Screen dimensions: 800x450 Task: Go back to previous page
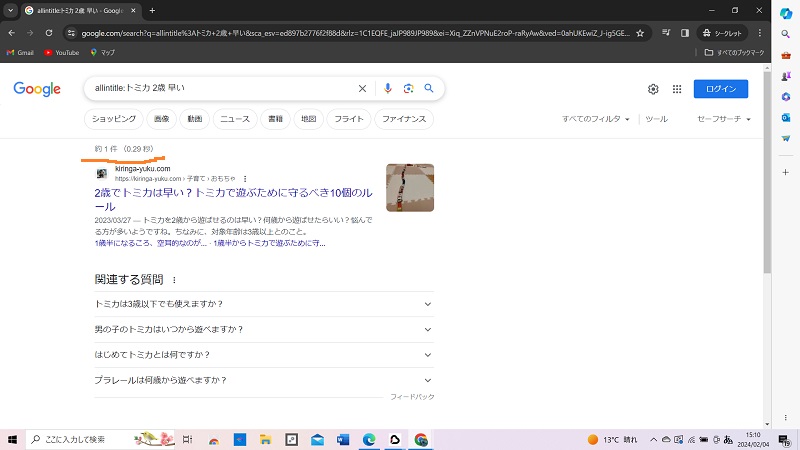point(12,33)
